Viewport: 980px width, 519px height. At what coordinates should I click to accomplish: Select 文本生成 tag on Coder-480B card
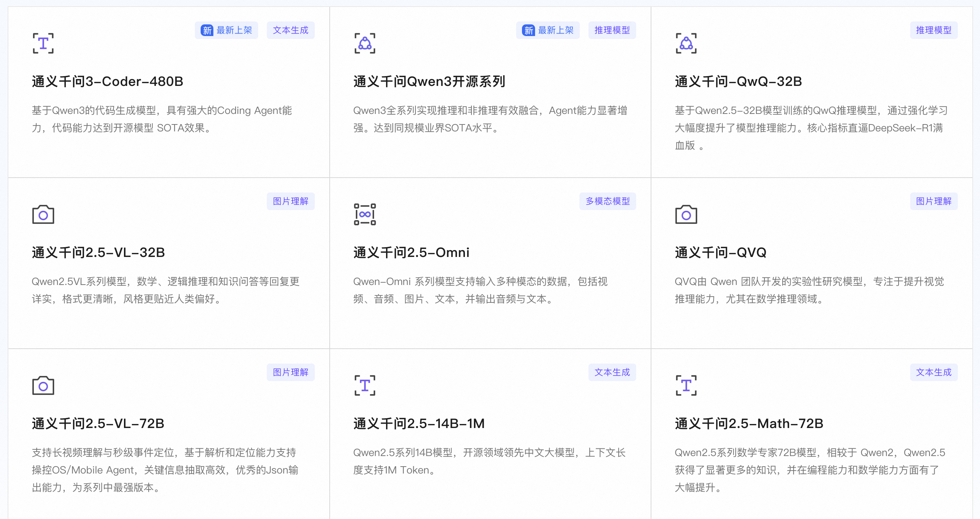pyautogui.click(x=290, y=30)
